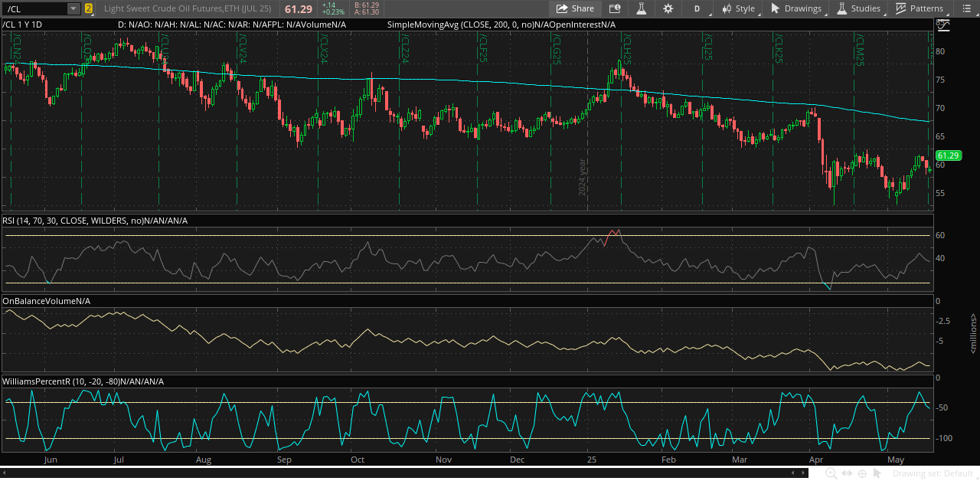
Task: Click the /CL symbol input field
Action: (35, 8)
